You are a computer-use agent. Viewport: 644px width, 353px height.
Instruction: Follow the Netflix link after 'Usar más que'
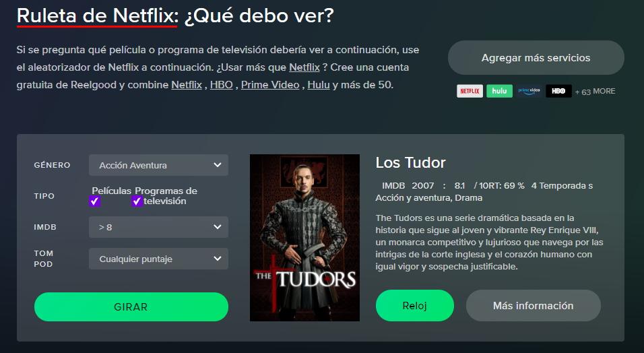coord(304,67)
